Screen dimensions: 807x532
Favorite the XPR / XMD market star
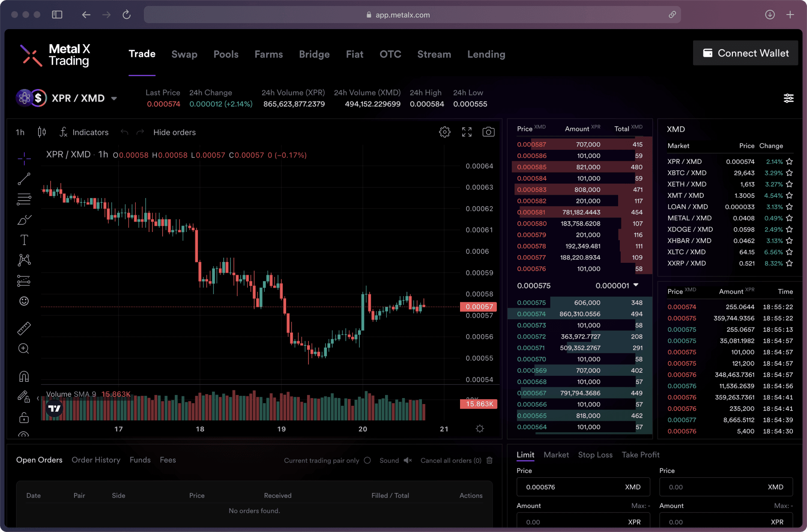pyautogui.click(x=789, y=162)
